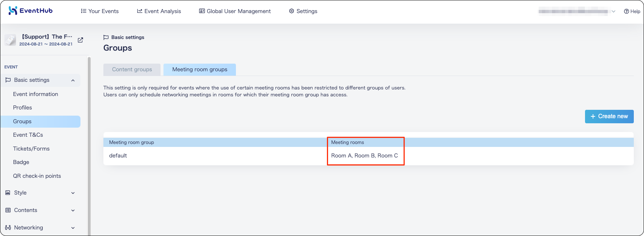The height and width of the screenshot is (236, 644).
Task: Expand the Networking section chevron
Action: point(73,228)
